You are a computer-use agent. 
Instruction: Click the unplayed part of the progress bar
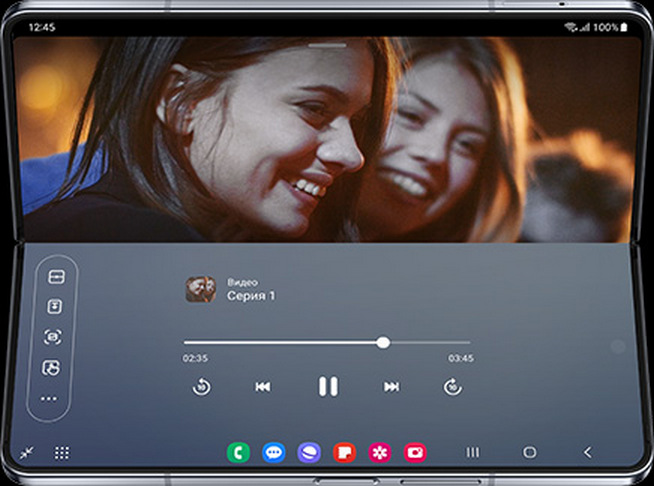pyautogui.click(x=430, y=342)
